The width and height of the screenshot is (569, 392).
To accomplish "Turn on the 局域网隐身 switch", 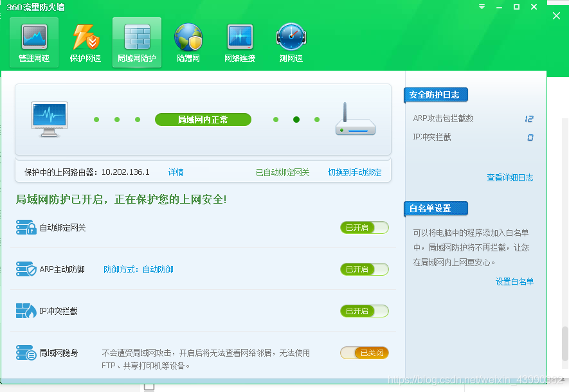I will 365,352.
